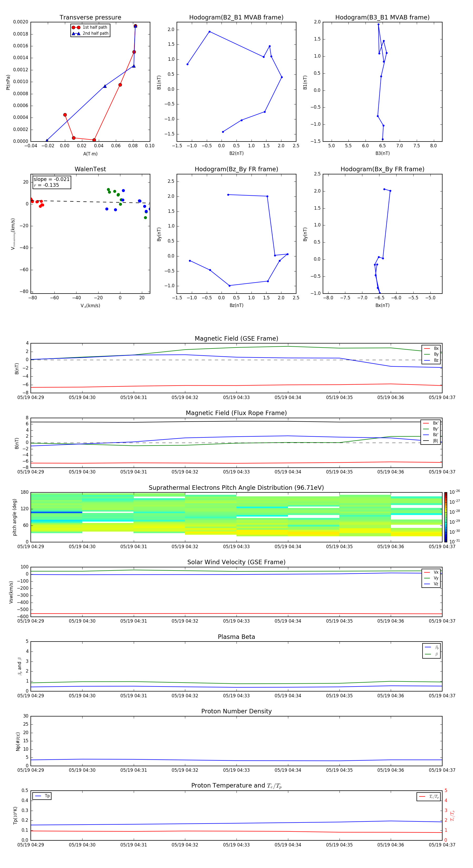Click the 'Pt(nPa)' y-axis label
This screenshot has height=868, width=473.
click(8, 82)
